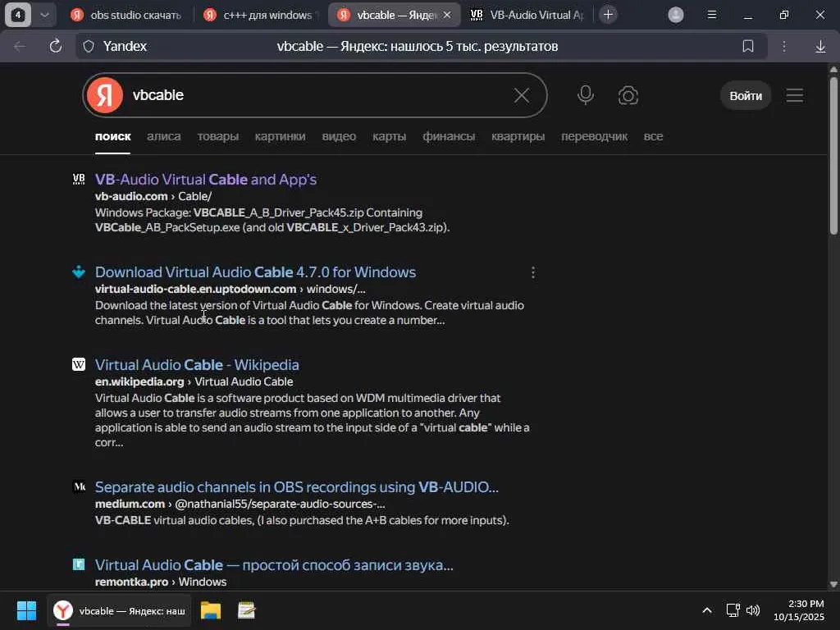Viewport: 840px width, 630px height.
Task: Open image search camera icon
Action: point(628,96)
